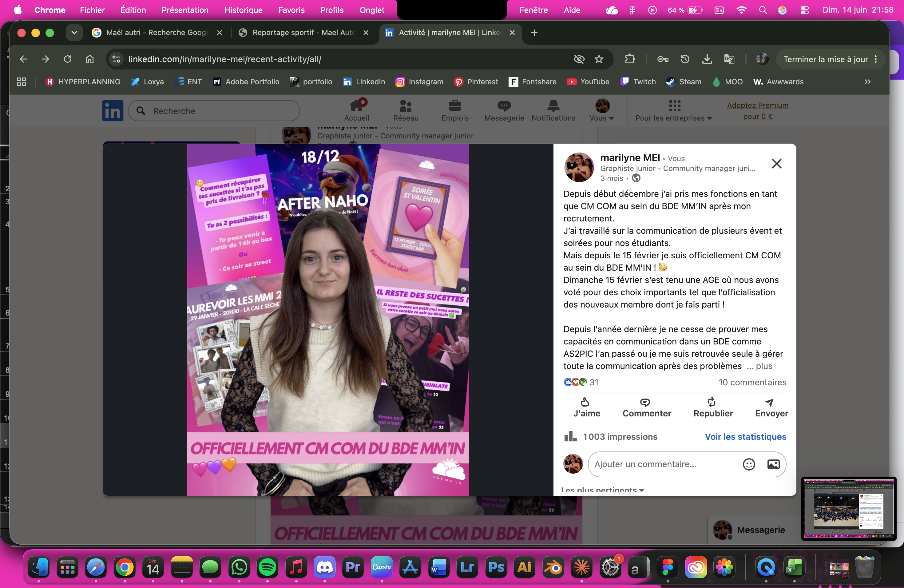Open HYPERPLANNING bookmark

point(82,82)
